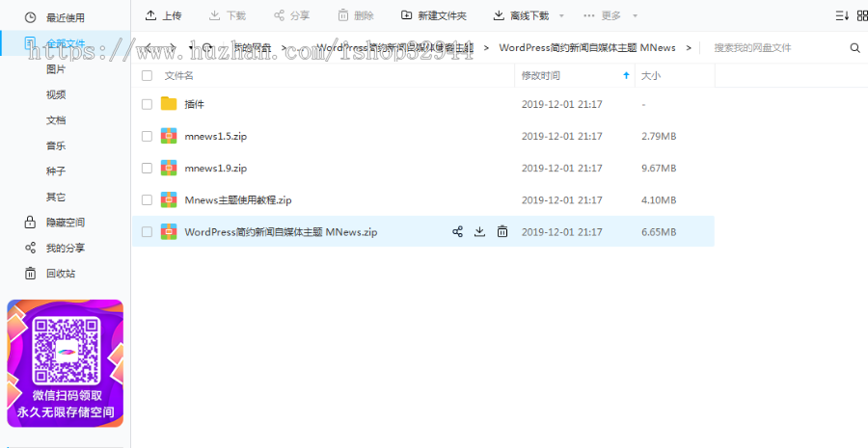Click file name mnews1.5.zip
This screenshot has height=448, width=868.
click(216, 136)
